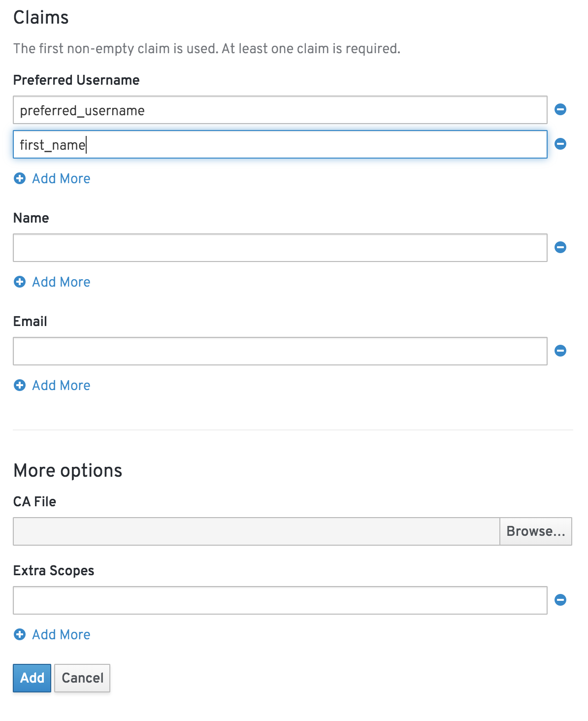588x721 pixels.
Task: Remove the empty Name claim field
Action: [x=560, y=247]
